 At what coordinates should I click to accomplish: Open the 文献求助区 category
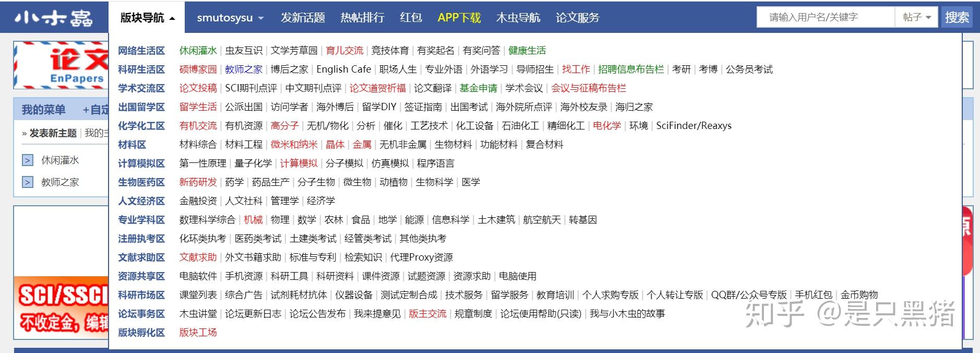pyautogui.click(x=141, y=257)
